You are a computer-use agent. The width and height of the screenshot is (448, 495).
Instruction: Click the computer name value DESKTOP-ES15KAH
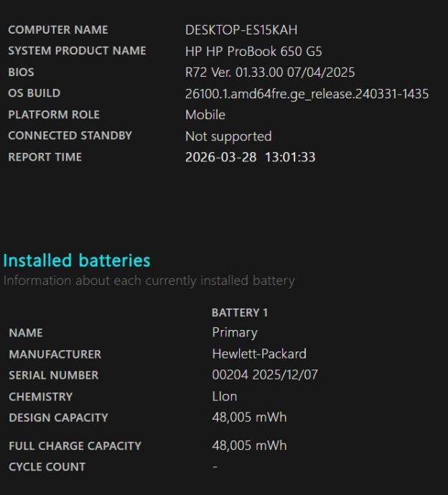pyautogui.click(x=241, y=30)
